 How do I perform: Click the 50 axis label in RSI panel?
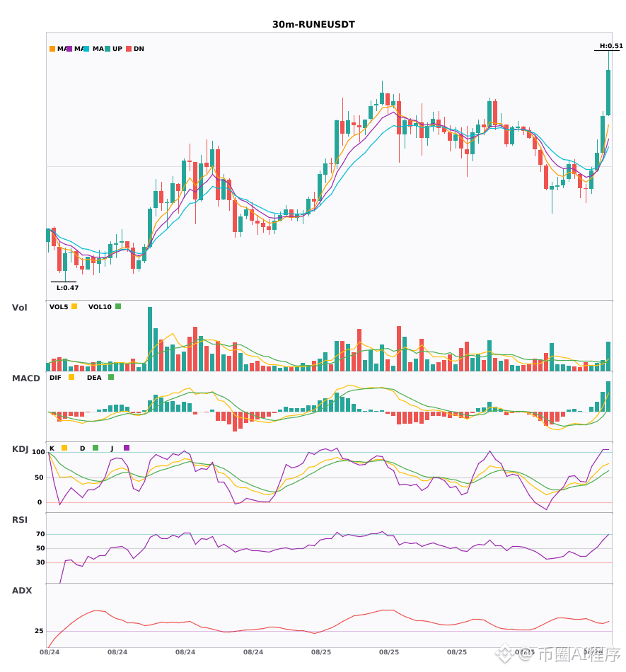(40, 548)
